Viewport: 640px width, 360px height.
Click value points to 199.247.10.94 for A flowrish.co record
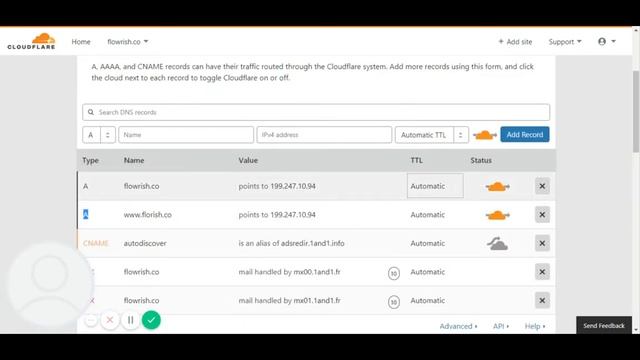point(277,186)
